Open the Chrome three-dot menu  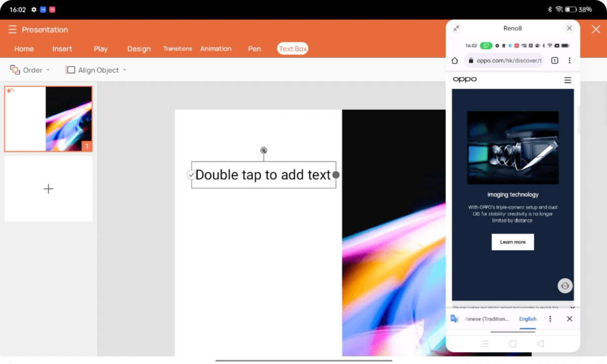point(570,60)
